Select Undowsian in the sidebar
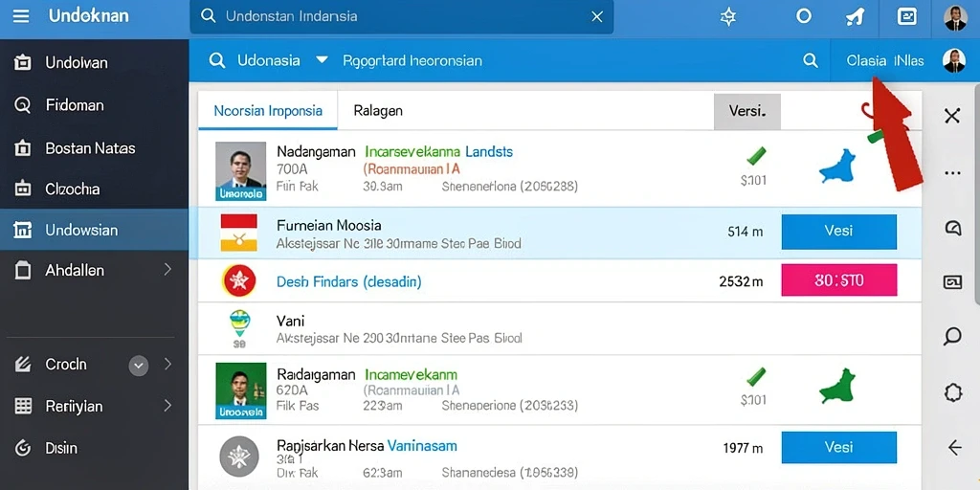The image size is (980, 490). (x=94, y=230)
